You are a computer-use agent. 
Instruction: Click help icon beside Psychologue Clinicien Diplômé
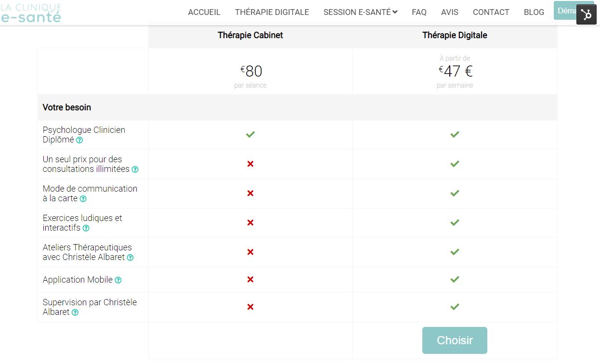coord(79,140)
